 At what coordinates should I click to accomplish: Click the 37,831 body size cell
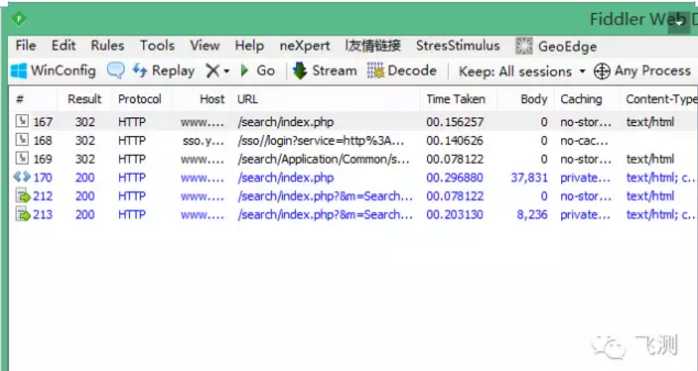529,178
